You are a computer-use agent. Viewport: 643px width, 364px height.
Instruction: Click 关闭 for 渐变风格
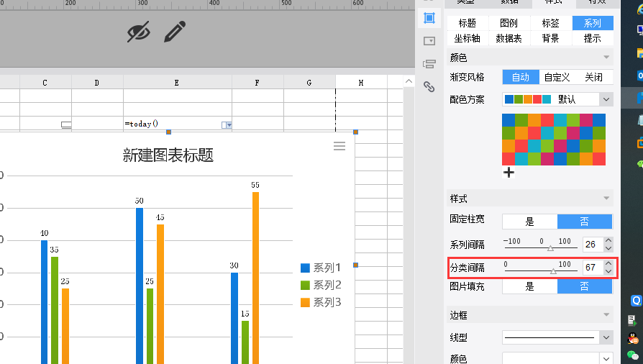tap(593, 77)
